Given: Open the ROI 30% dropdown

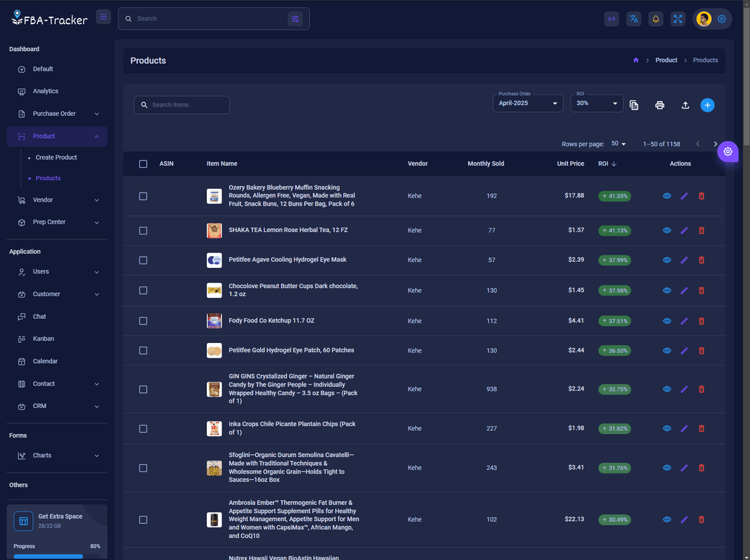Looking at the screenshot, I should (597, 103).
